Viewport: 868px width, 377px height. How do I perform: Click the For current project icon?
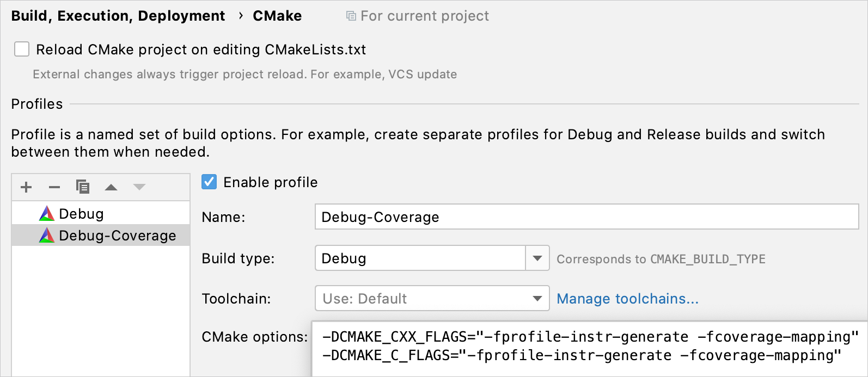[x=351, y=16]
